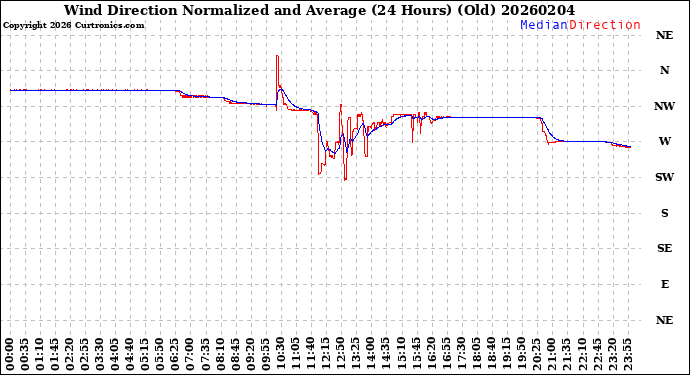Click the red Direction legend label

click(605, 25)
